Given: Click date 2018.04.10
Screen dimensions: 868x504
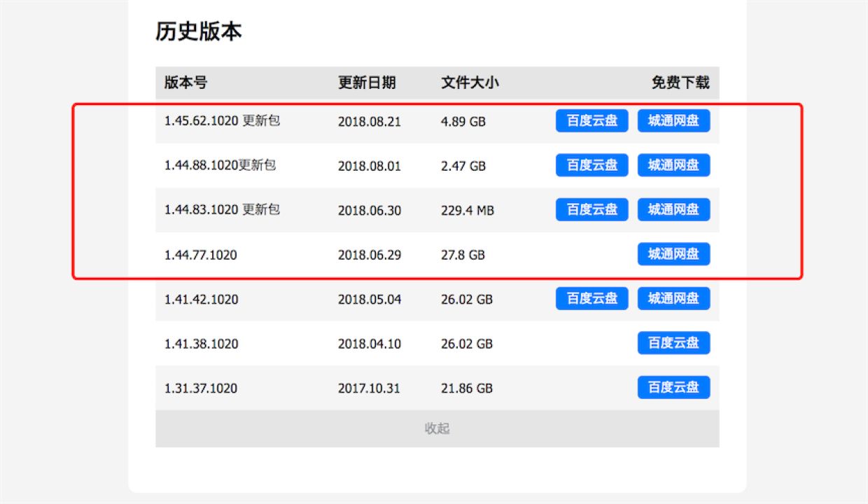Looking at the screenshot, I should click(x=370, y=344).
